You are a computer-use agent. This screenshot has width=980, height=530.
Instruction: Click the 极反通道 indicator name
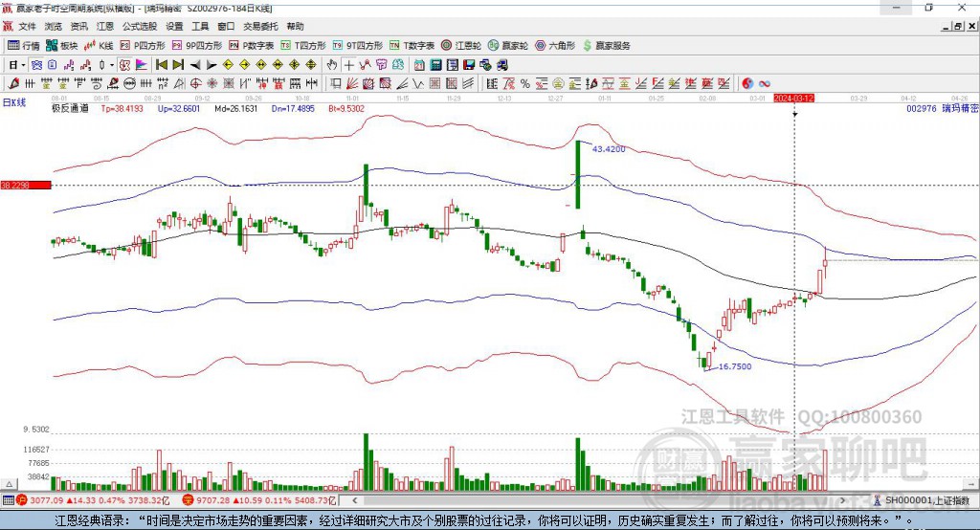pyautogui.click(x=70, y=108)
